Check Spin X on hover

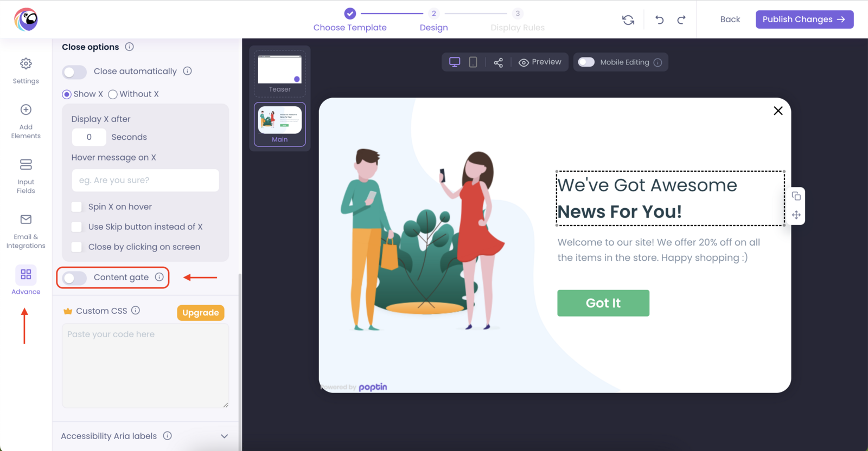pos(77,207)
